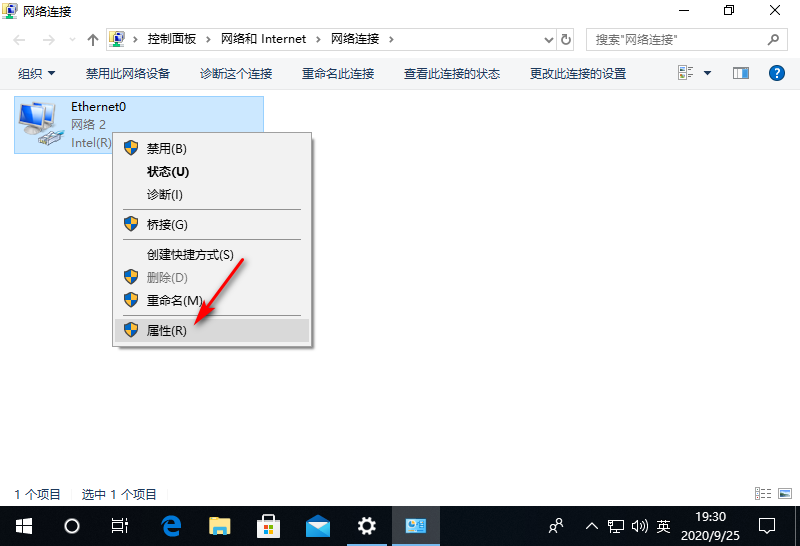Open the Windows Start menu
The height and width of the screenshot is (546, 800).
(24, 526)
